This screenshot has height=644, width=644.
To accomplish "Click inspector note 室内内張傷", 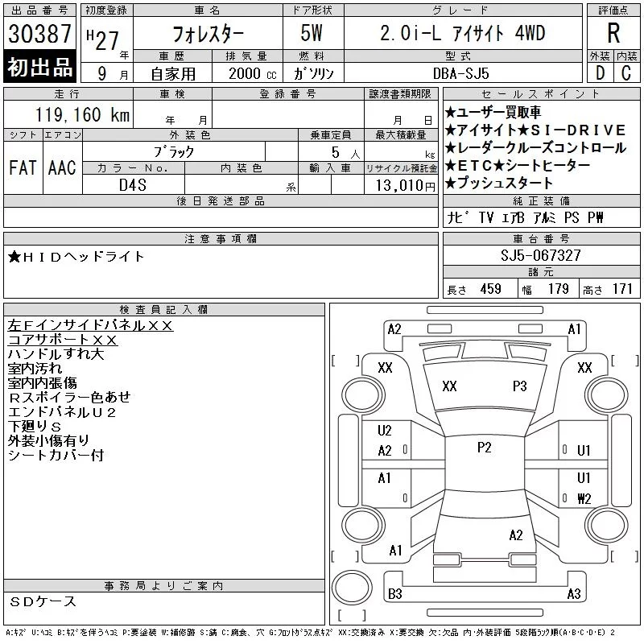I will pyautogui.click(x=43, y=383).
